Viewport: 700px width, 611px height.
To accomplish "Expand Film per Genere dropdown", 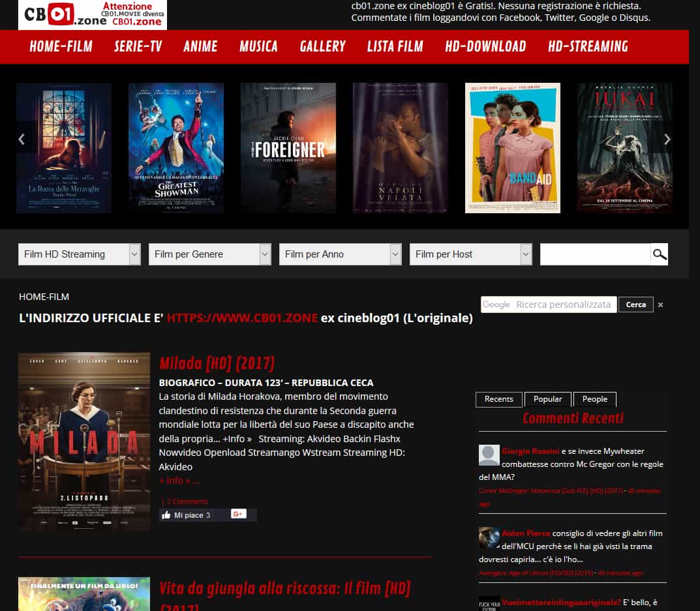I will (210, 254).
